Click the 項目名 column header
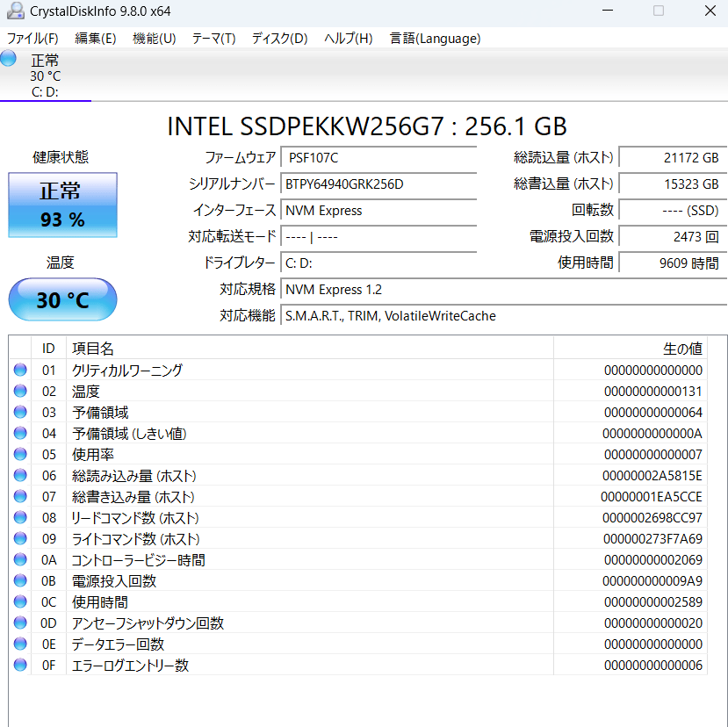Screen dimensions: 728x727 [93, 349]
